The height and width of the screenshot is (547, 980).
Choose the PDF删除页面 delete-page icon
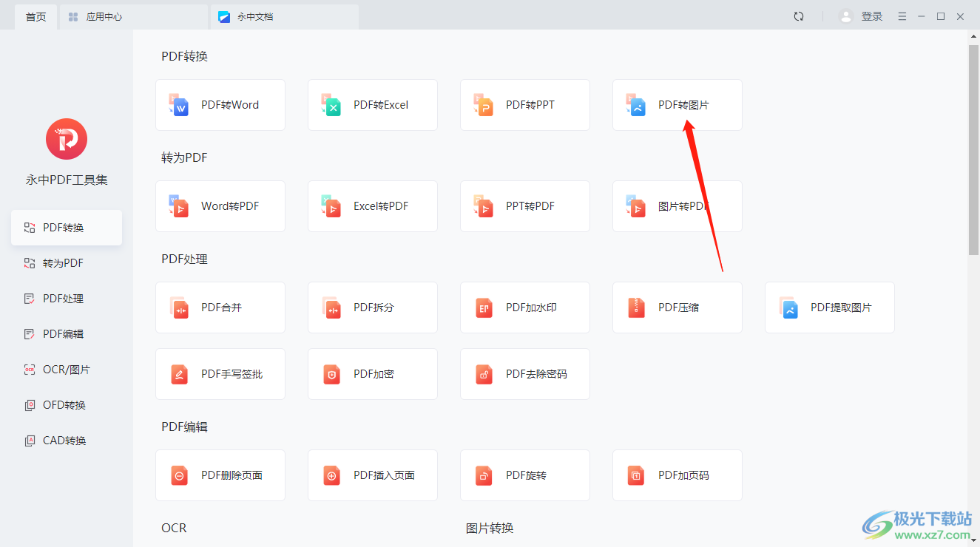[x=179, y=475]
